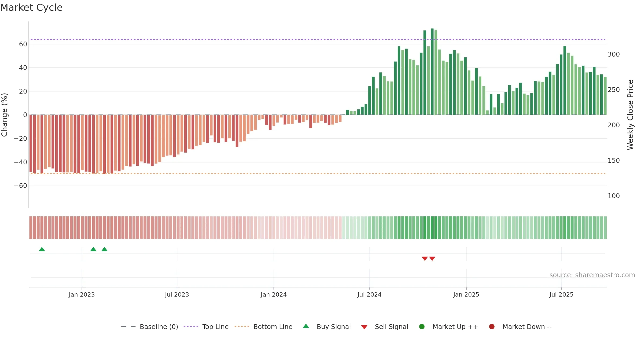
Task: Select the second red sell signal marker
Action: (x=432, y=258)
